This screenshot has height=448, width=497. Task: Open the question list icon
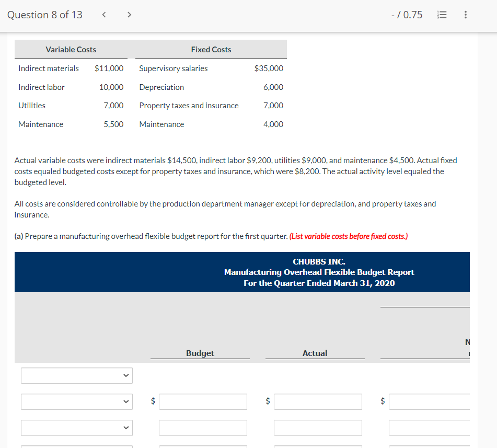(442, 15)
